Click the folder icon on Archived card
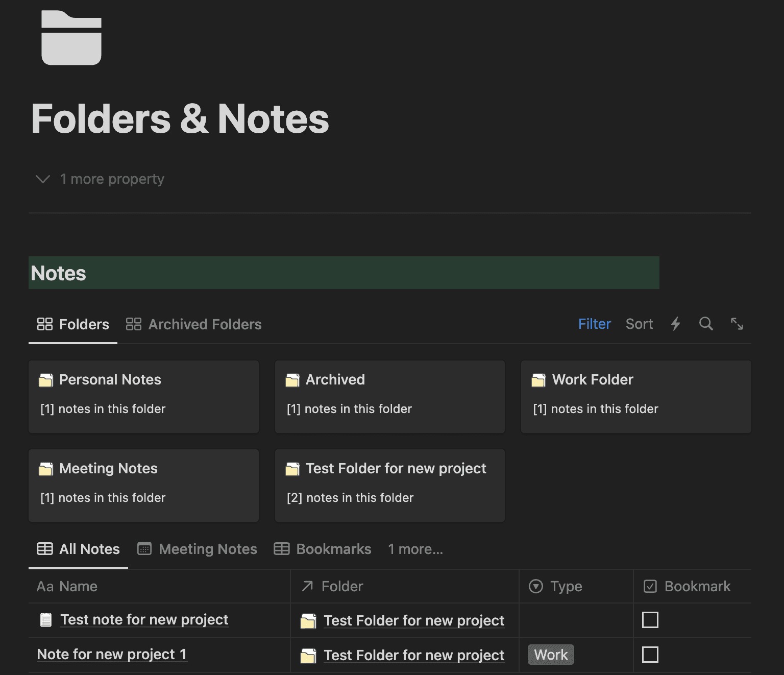784x675 pixels. pyautogui.click(x=292, y=380)
